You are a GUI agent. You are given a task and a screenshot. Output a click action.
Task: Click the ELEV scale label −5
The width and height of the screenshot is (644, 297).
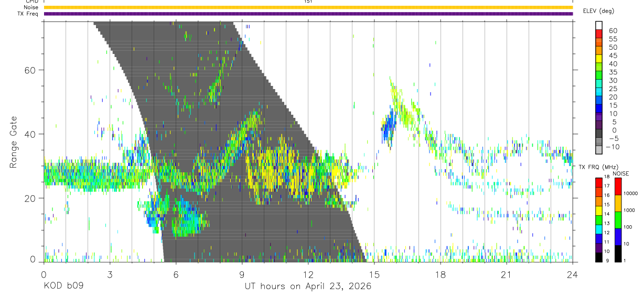pos(613,138)
